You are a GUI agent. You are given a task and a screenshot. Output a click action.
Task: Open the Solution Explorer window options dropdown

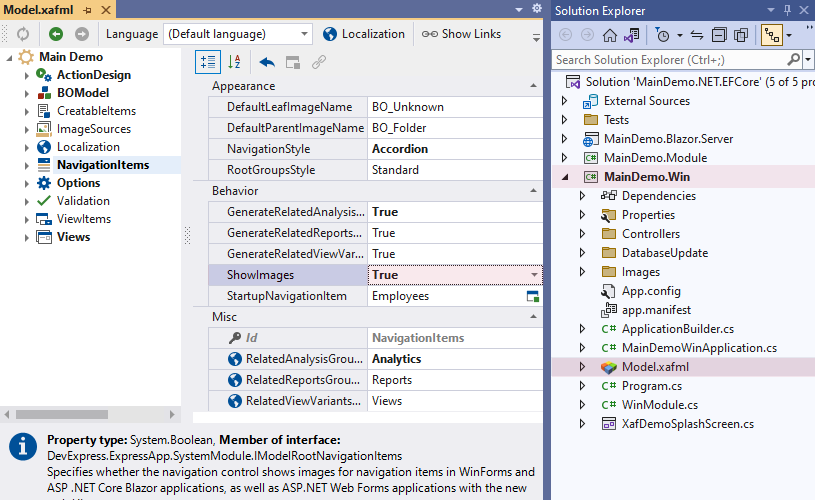[771, 10]
